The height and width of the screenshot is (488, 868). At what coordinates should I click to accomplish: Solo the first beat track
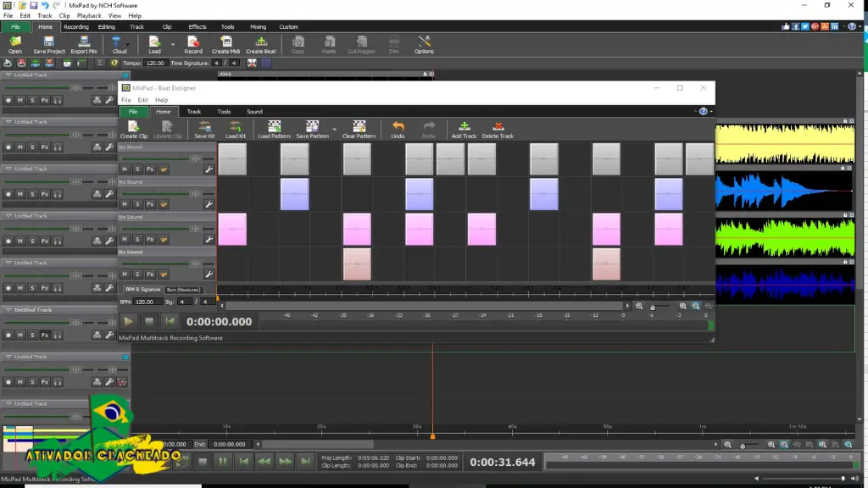click(137, 169)
